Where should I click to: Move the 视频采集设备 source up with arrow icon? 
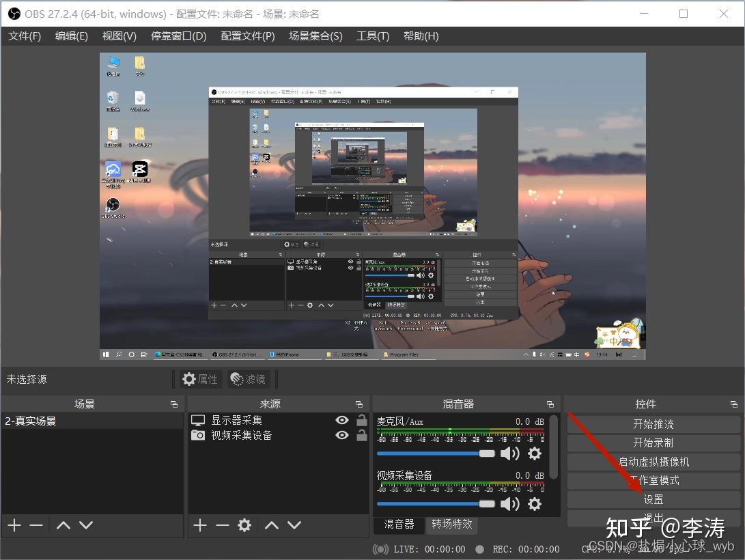click(271, 525)
